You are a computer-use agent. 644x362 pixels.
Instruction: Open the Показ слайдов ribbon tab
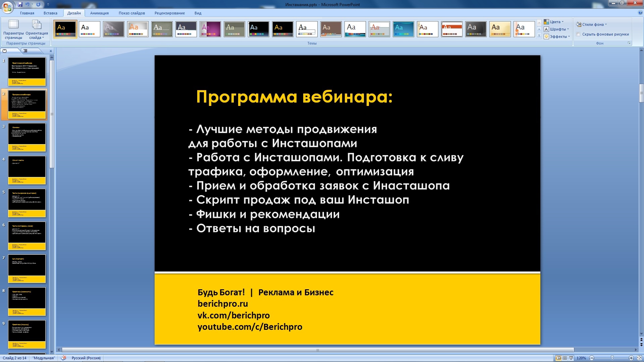click(132, 13)
